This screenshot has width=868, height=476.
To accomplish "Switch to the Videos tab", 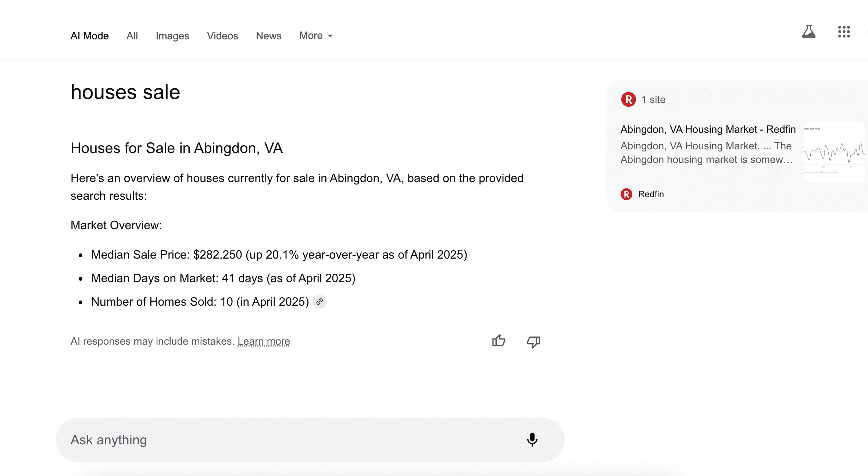I will (x=222, y=35).
